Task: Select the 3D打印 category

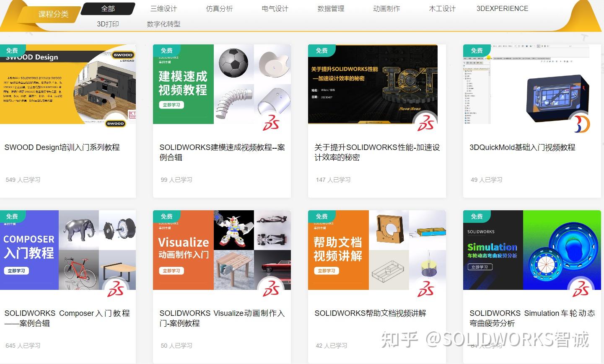Action: [108, 24]
